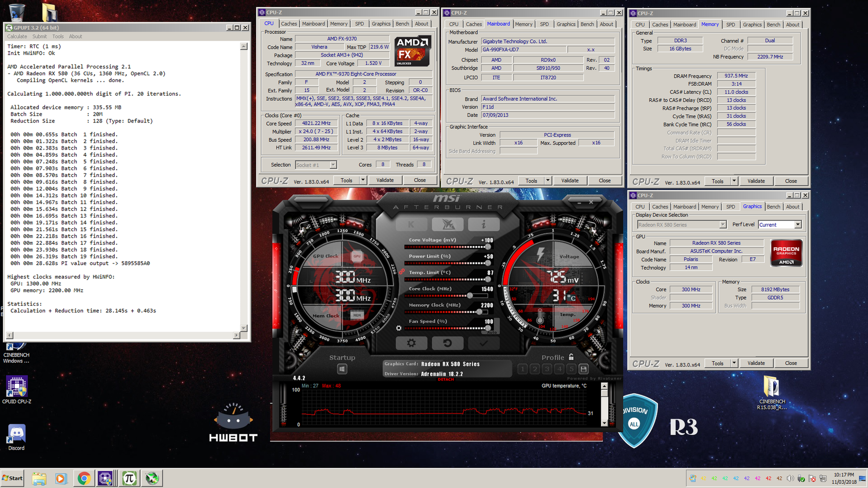The height and width of the screenshot is (488, 868).
Task: Toggle fan speed Auto mode
Action: (x=492, y=333)
